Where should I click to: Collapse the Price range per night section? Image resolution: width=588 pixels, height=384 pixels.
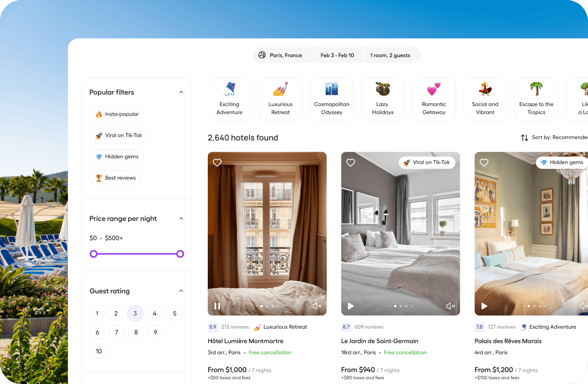coord(181,219)
